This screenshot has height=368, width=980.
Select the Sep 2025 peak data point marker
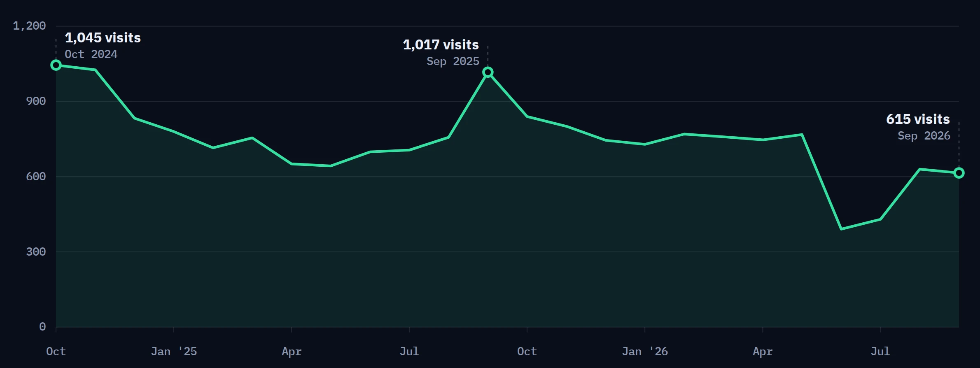(488, 72)
